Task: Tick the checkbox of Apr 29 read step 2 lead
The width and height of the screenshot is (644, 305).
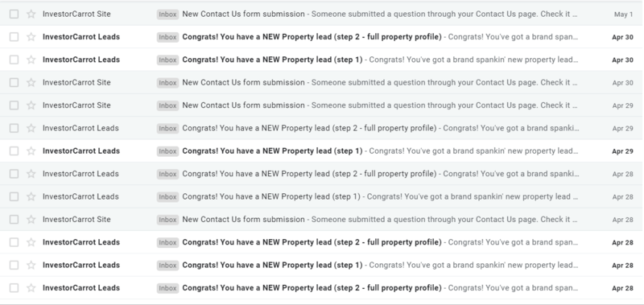Action: point(14,128)
